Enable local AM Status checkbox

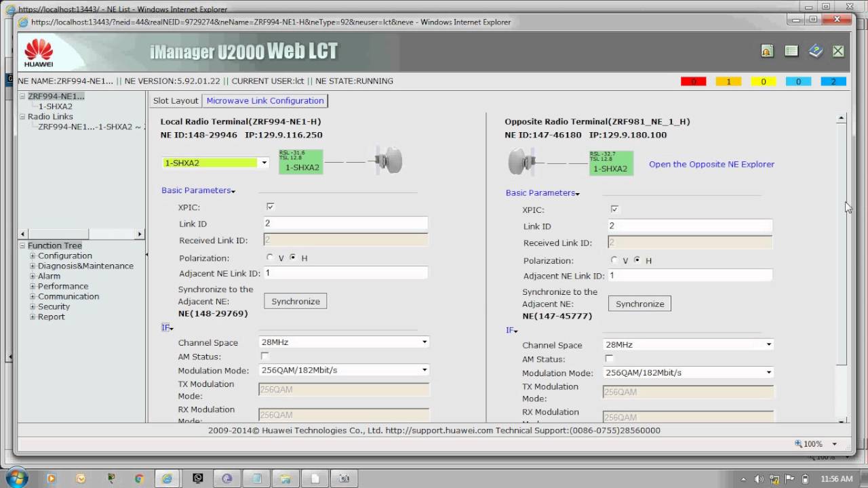point(264,356)
